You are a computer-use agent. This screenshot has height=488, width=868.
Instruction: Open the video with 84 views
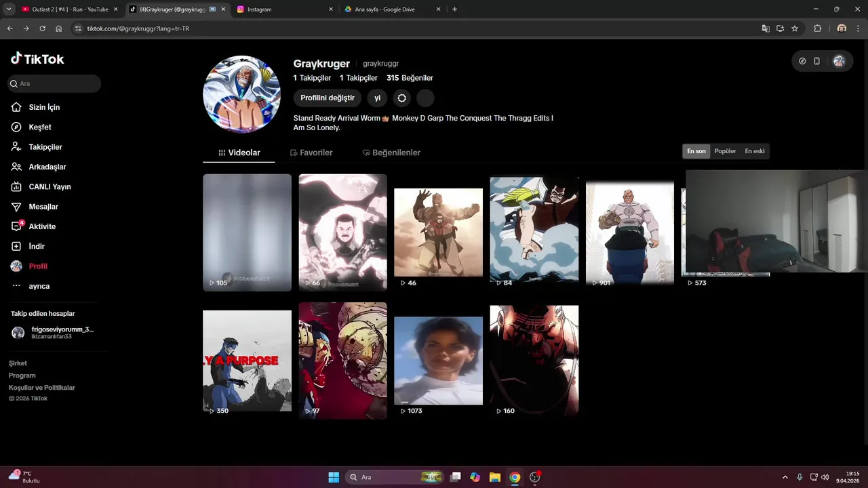534,232
